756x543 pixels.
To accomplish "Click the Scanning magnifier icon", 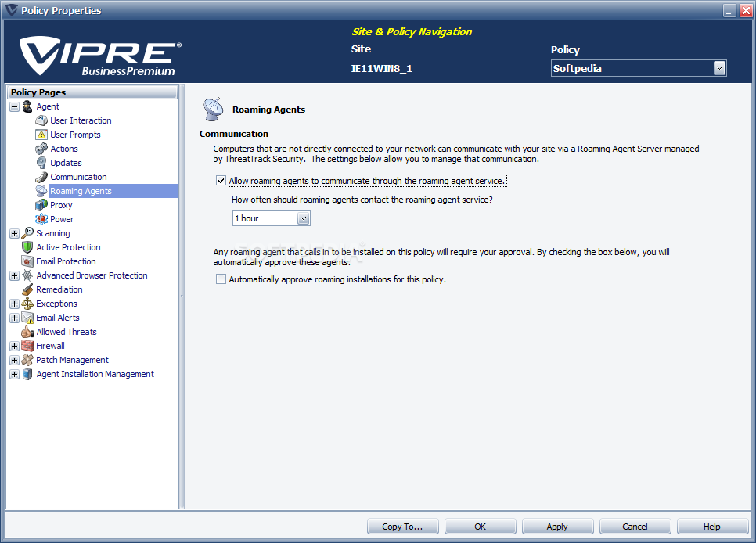I will tap(27, 233).
